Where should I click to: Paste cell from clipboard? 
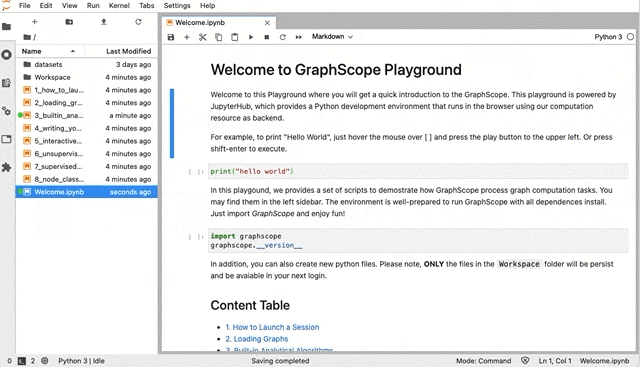tap(235, 37)
